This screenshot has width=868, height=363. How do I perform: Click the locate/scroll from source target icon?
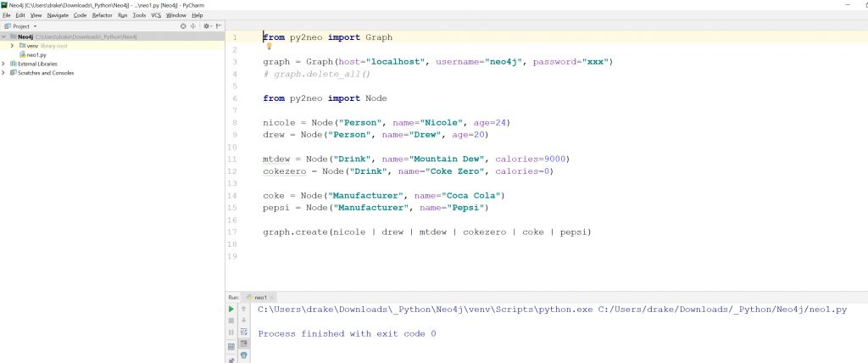click(x=183, y=26)
